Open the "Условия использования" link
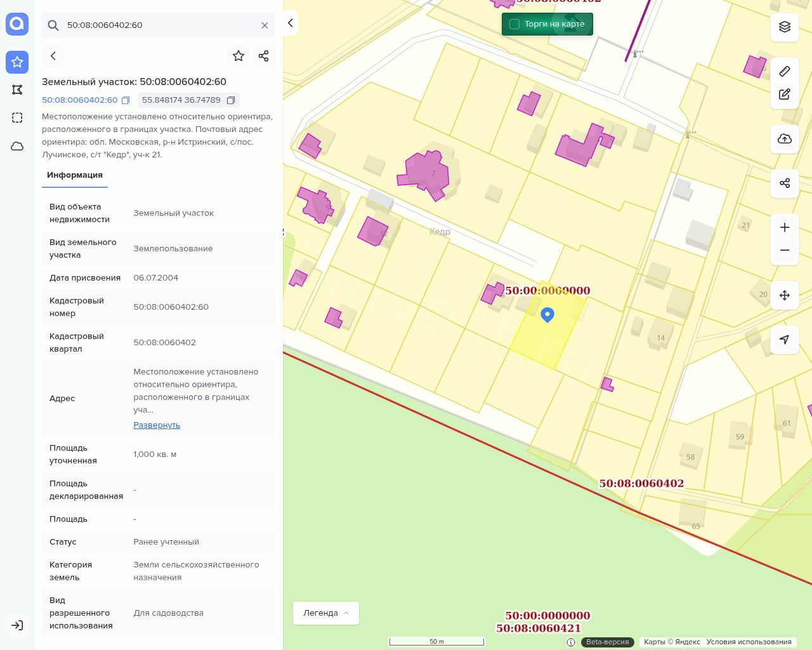 749,642
